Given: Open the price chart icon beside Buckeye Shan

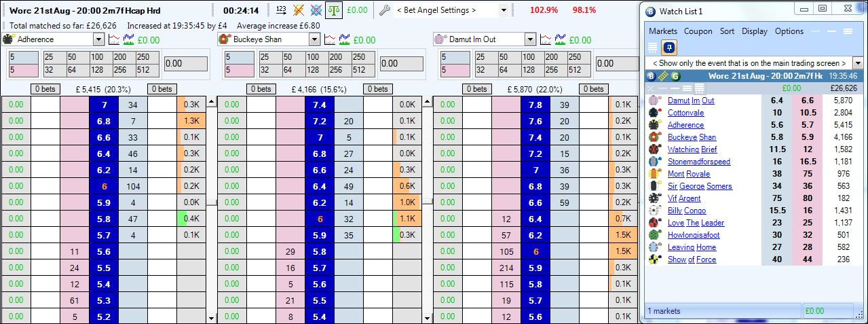Looking at the screenshot, I should [330, 39].
